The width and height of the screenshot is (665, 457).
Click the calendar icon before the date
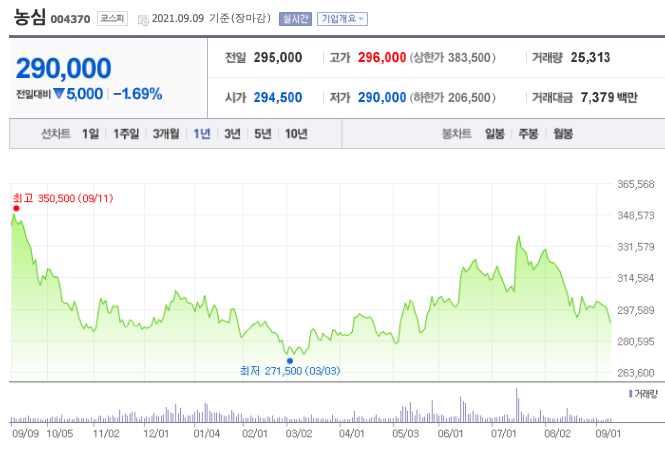click(x=143, y=20)
